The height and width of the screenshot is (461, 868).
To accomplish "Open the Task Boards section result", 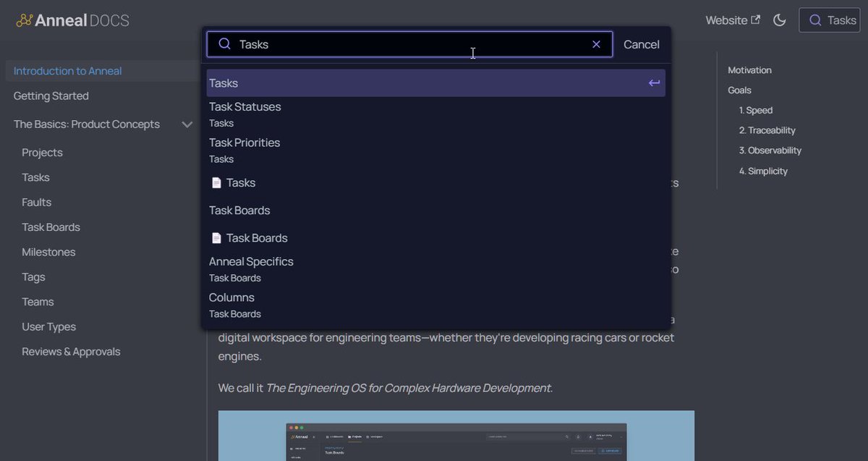I will point(435,211).
